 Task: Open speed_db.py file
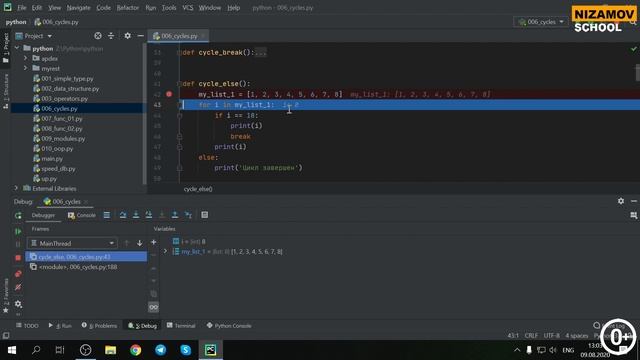tap(54, 169)
